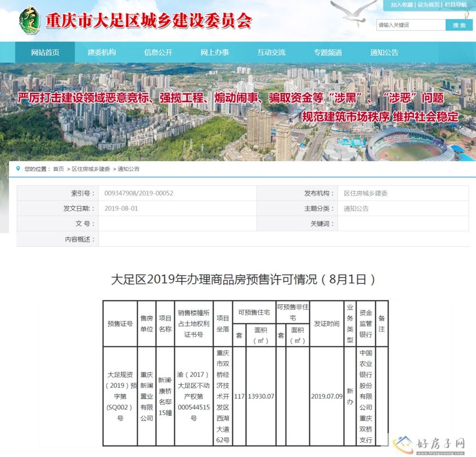Viewport: 476px width, 457px height.
Task: Click 区住房城乡建委 breadcrumb link
Action: coord(90,169)
